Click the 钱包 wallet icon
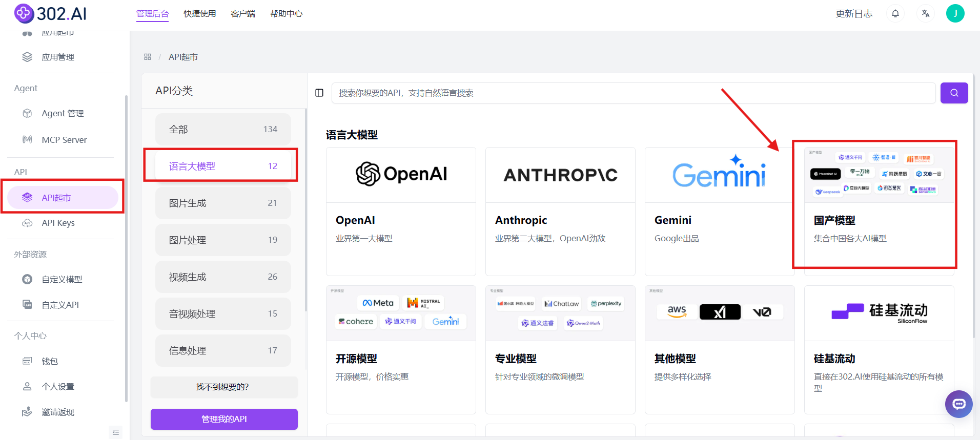 pyautogui.click(x=27, y=361)
